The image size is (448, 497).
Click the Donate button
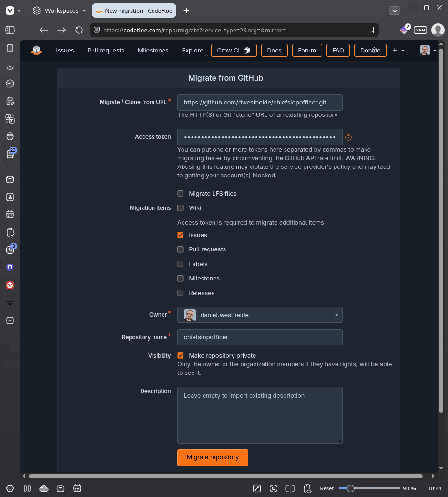[370, 51]
